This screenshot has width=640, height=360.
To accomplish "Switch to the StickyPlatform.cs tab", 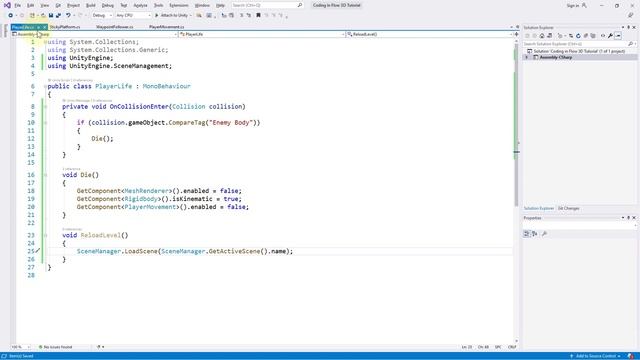I will [x=65, y=27].
